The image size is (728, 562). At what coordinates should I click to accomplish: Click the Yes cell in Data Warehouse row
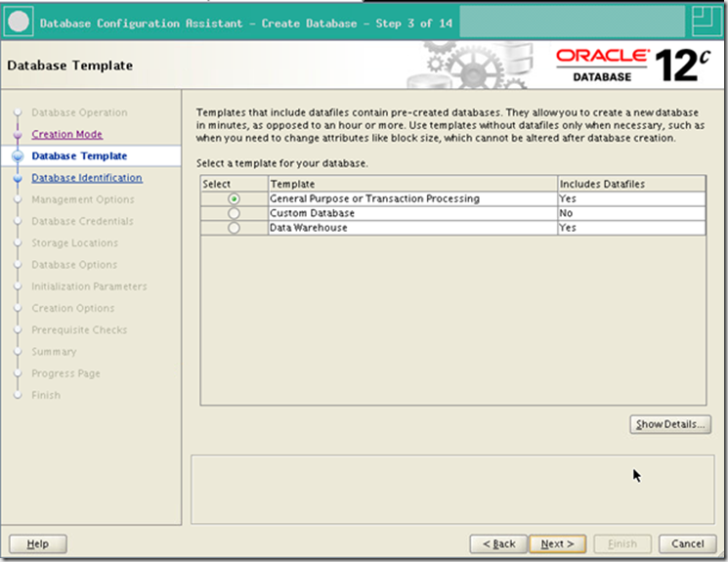[x=631, y=228]
